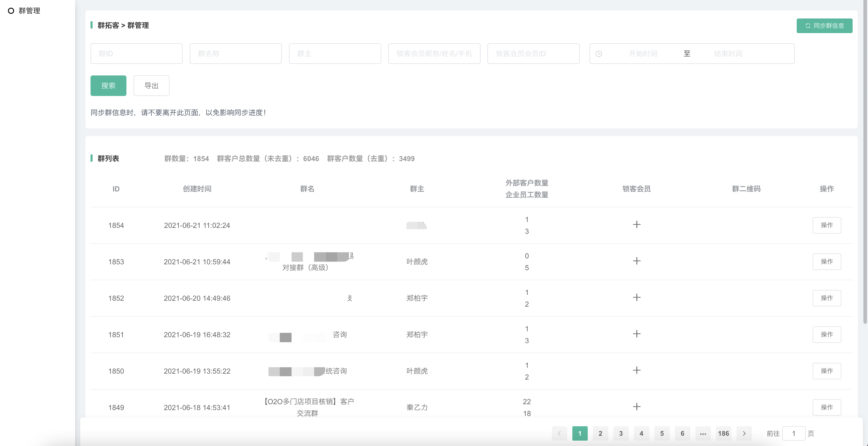
Task: Add 锁客会员 plus icon for row 1852
Action: point(636,297)
